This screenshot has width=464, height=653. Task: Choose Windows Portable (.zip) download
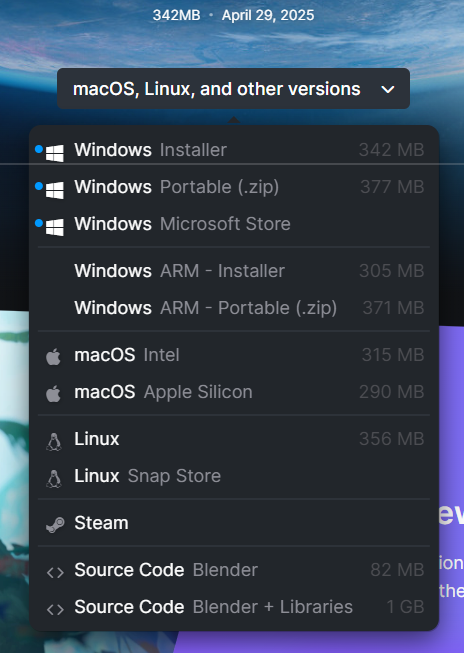(x=234, y=187)
